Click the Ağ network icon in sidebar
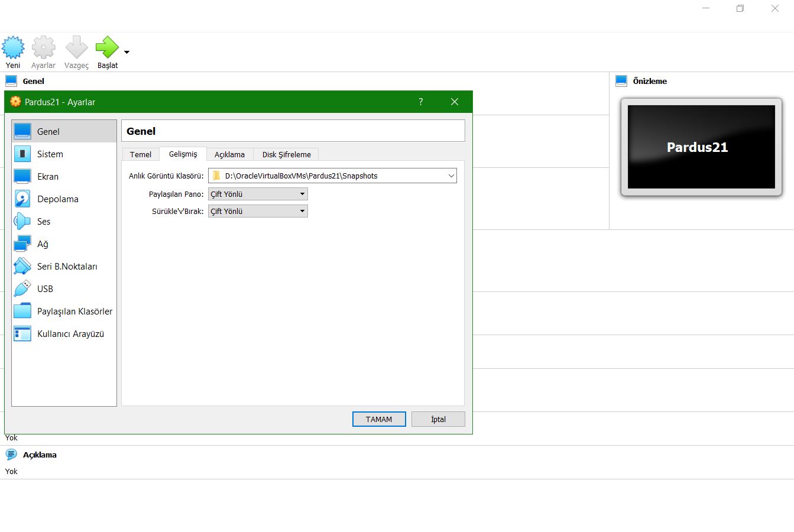This screenshot has width=794, height=532. click(x=22, y=244)
